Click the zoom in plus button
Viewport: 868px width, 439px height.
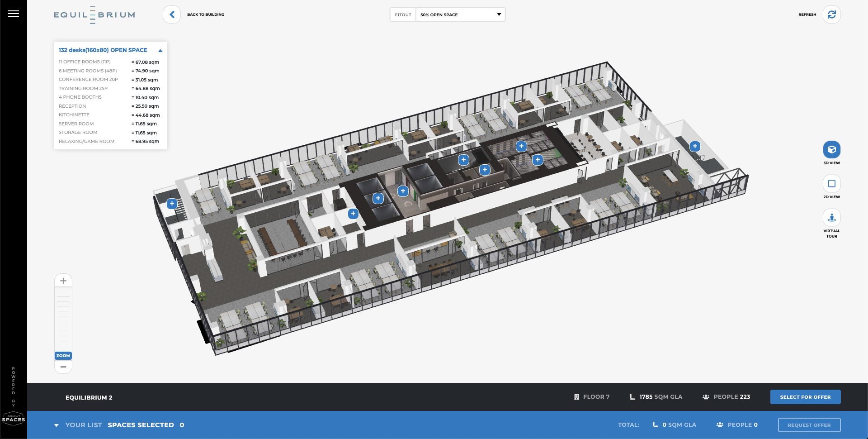coord(63,281)
